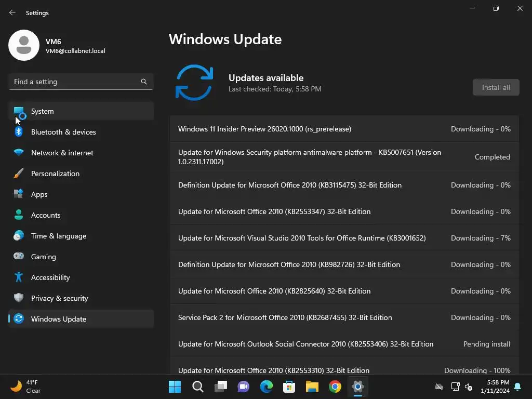Open Task View from taskbar

coord(221,387)
